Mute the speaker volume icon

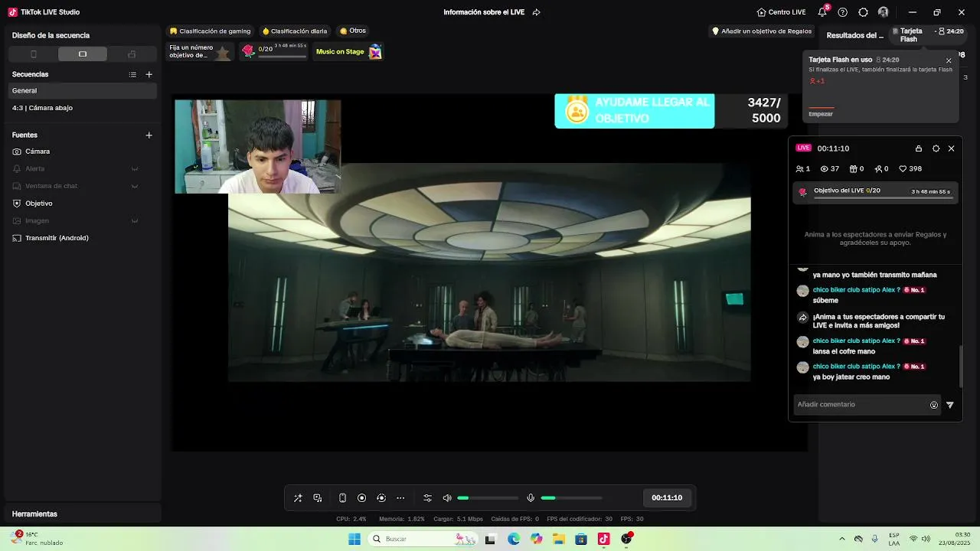point(447,498)
